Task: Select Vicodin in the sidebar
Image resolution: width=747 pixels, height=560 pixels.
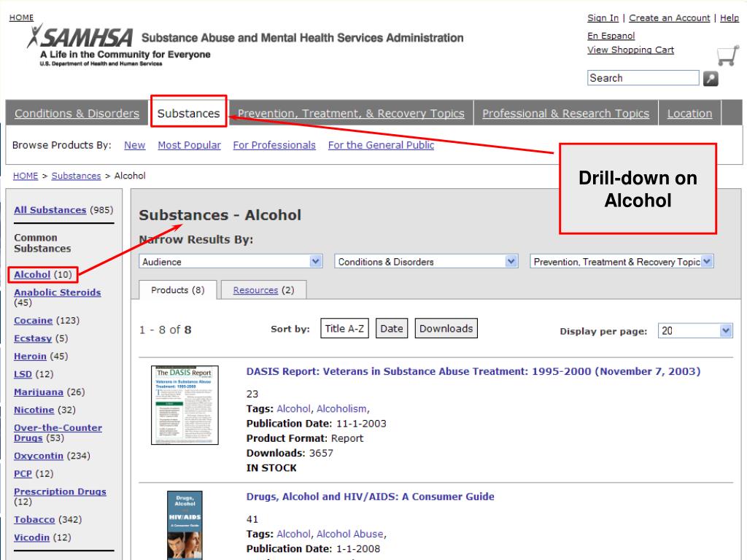Action: tap(31, 537)
